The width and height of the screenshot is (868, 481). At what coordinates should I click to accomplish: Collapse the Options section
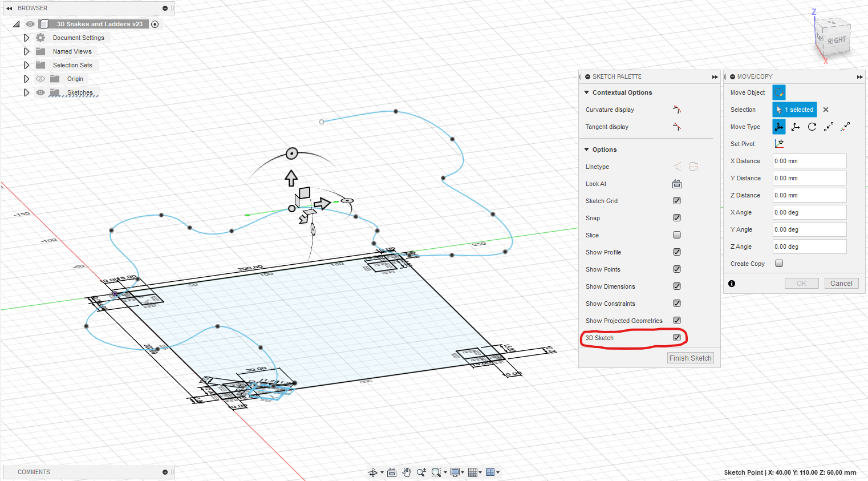(x=586, y=149)
